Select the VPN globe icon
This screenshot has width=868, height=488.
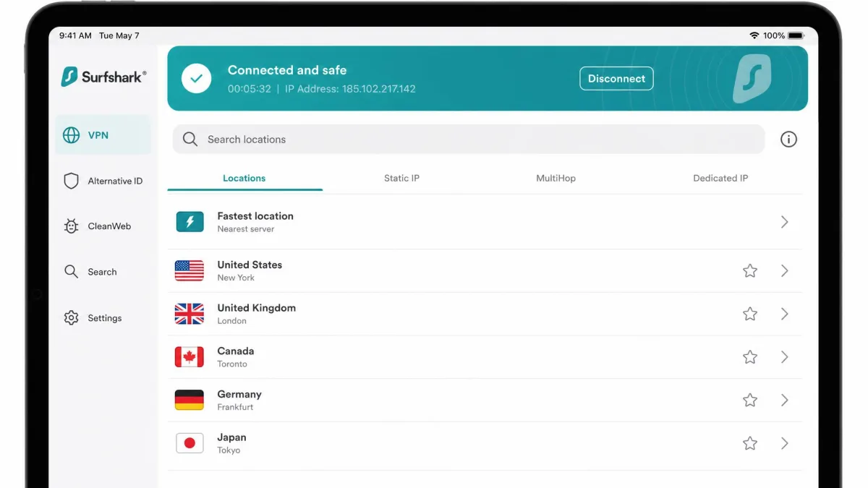[x=71, y=135]
